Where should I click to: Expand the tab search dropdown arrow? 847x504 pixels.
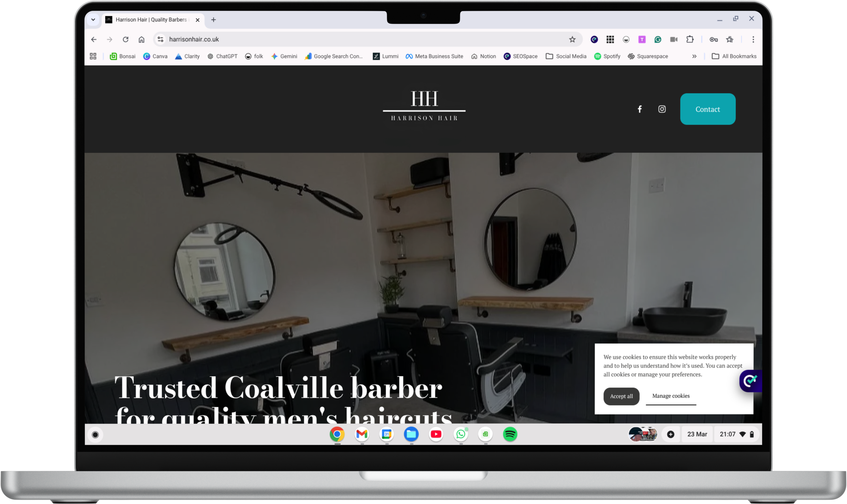click(x=93, y=20)
